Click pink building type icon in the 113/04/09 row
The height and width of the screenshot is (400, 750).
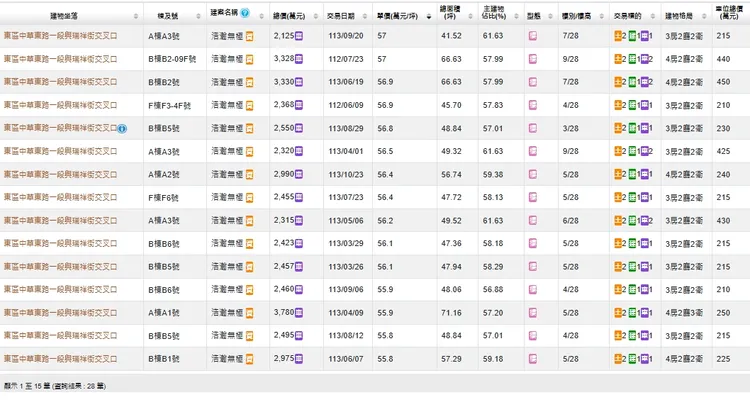pos(533,312)
